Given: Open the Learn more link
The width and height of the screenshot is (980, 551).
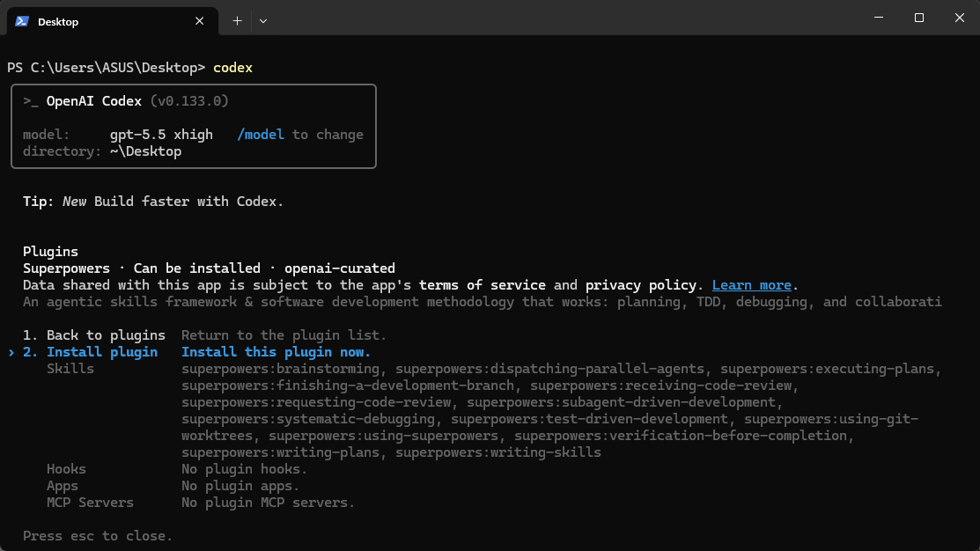Looking at the screenshot, I should tap(751, 285).
